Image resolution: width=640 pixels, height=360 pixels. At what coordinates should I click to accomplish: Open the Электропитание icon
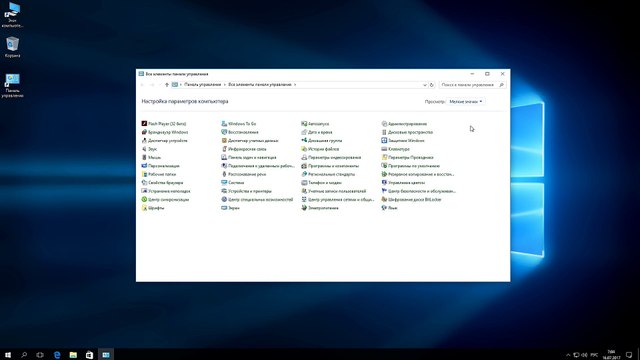(x=304, y=208)
